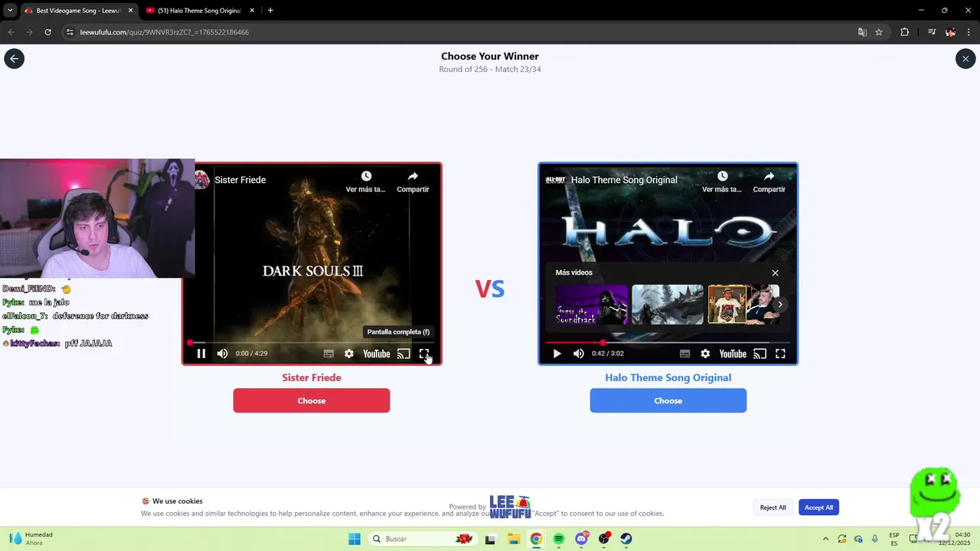Image resolution: width=980 pixels, height=551 pixels.
Task: Switch to Halo Theme Song Original tab
Action: (x=201, y=11)
